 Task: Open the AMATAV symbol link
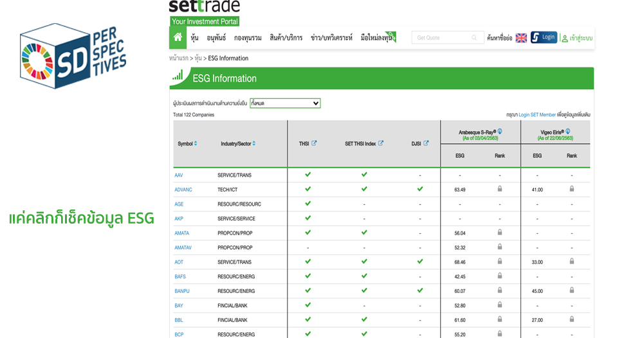click(183, 247)
